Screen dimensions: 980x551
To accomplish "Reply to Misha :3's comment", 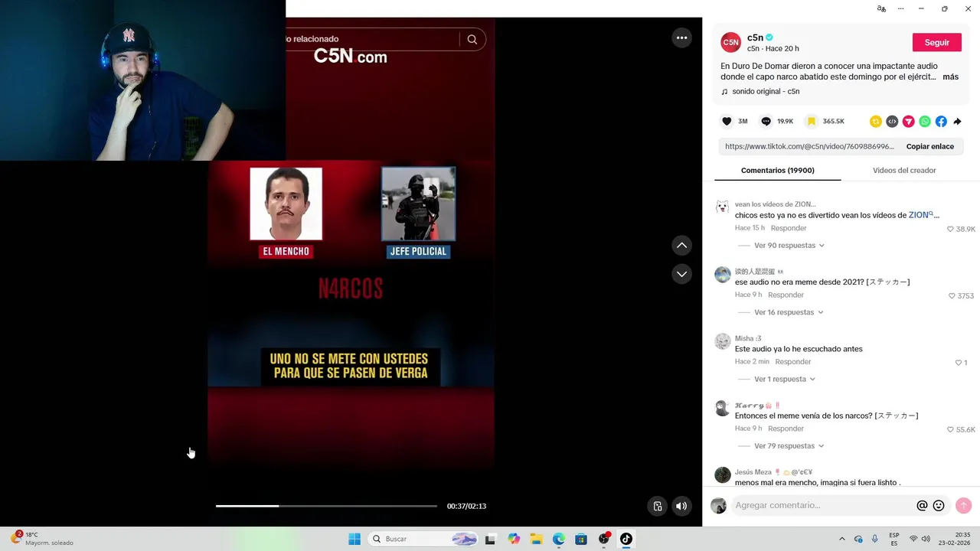I will click(793, 362).
